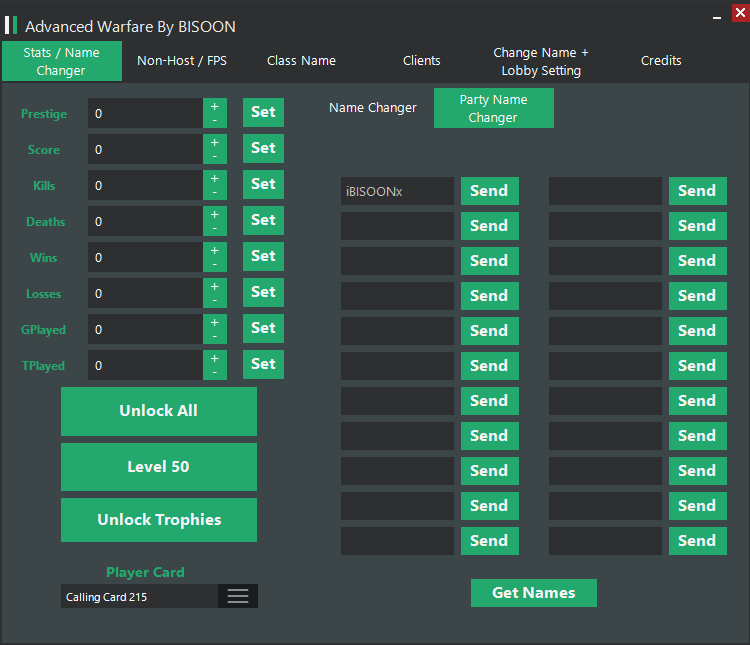Decrease the Kills value with minus

215,192
